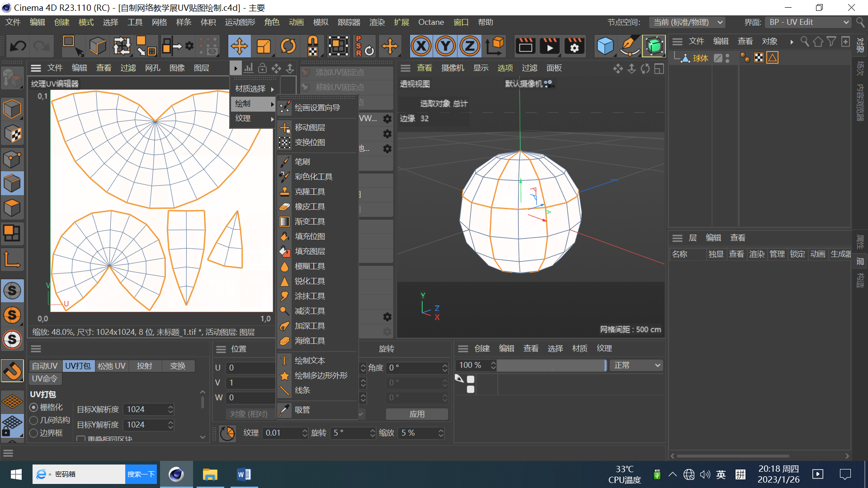Select 几何结构 radio option in UV packing

click(x=34, y=420)
